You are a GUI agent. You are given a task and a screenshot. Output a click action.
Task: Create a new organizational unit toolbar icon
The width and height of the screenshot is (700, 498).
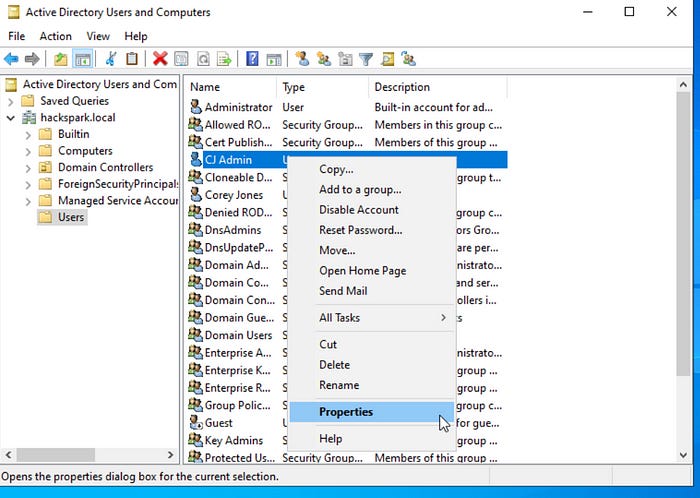345,59
